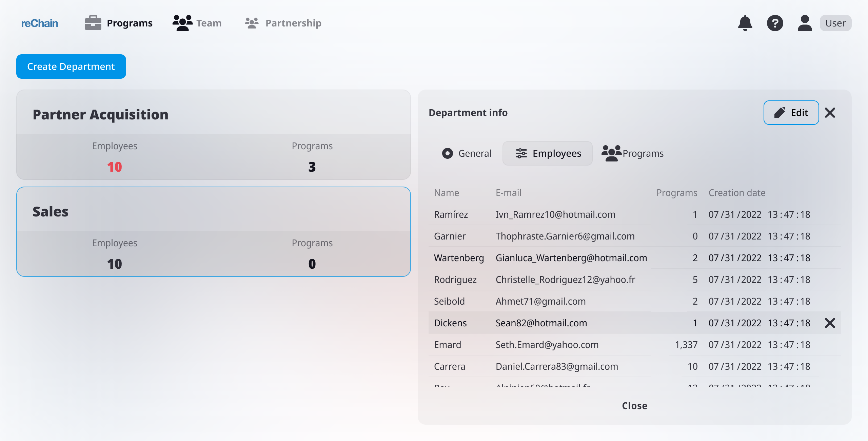Open the Partnership menu item

(293, 23)
